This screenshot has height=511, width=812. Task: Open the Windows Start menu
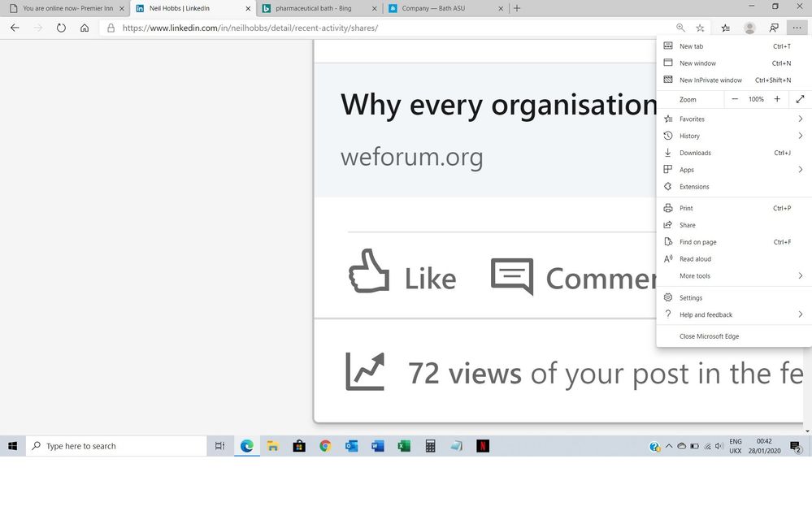point(13,446)
